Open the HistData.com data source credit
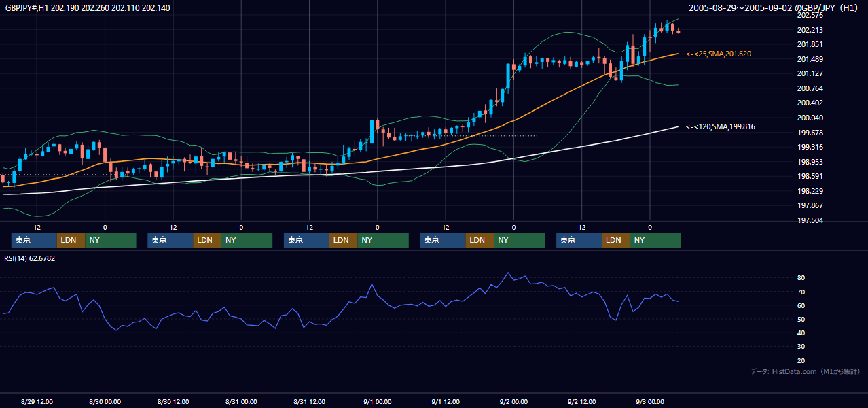Image resolution: width=868 pixels, height=408 pixels. 806,371
